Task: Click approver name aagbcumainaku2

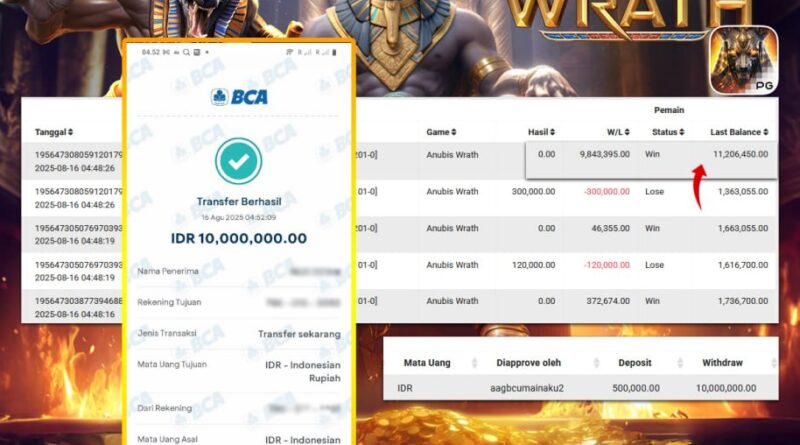Action: pyautogui.click(x=527, y=388)
